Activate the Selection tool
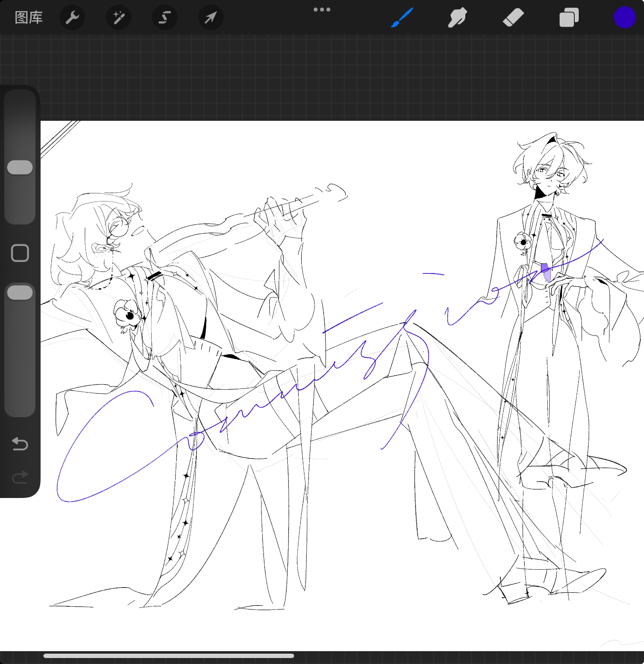This screenshot has height=664, width=644. (165, 18)
